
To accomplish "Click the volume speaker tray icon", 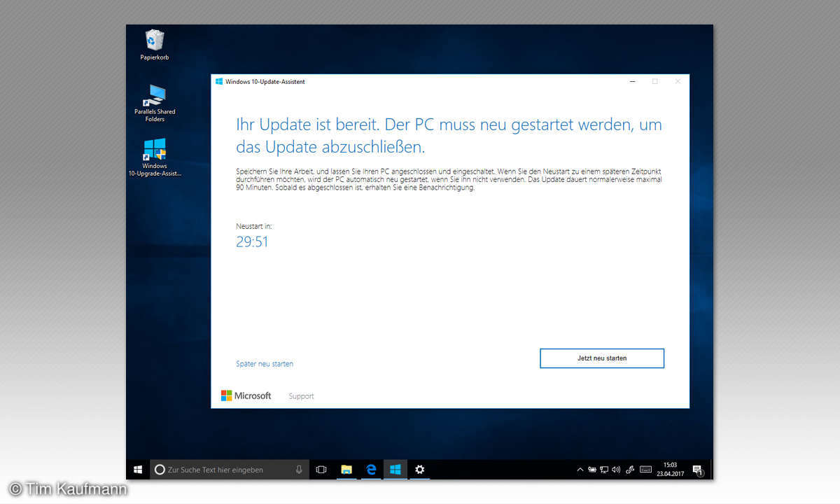I will click(x=615, y=470).
